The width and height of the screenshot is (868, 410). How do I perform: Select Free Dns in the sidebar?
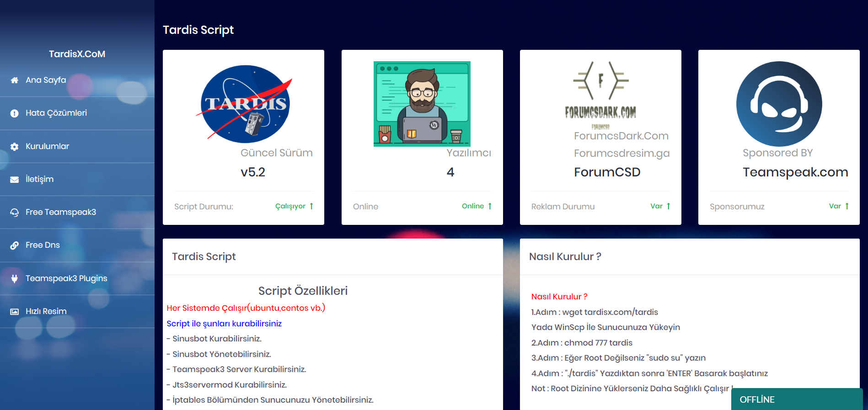coord(77,245)
